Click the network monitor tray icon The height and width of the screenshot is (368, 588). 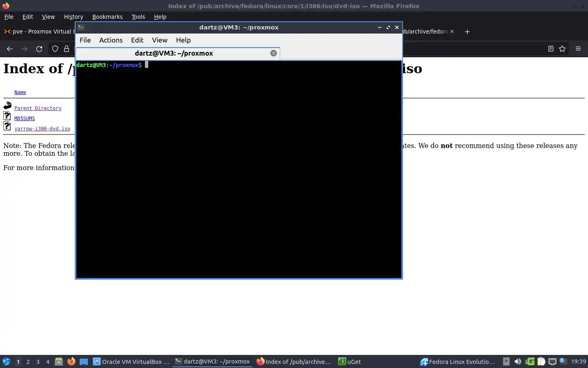[552, 361]
